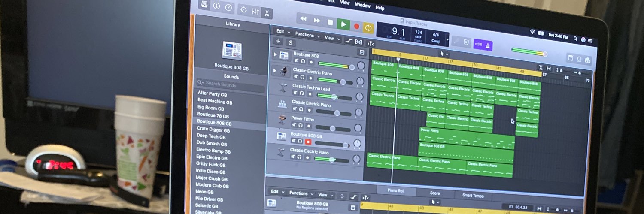Toggle Flex show/hide button

tap(359, 42)
